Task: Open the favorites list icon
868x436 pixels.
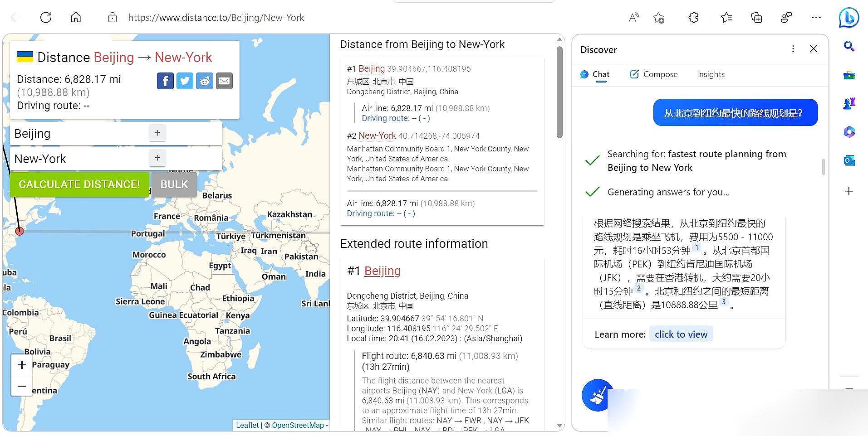Action: 726,18
